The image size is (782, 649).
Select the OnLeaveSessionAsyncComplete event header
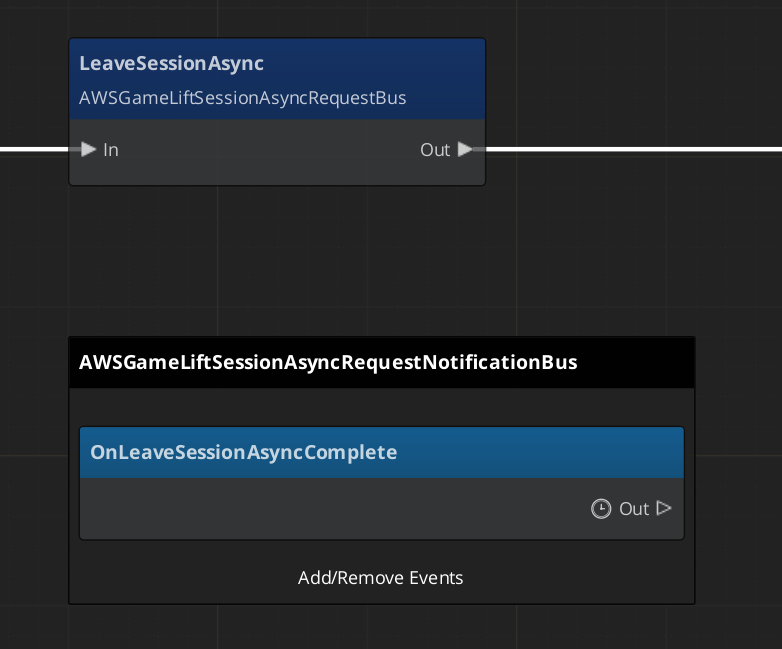(244, 452)
